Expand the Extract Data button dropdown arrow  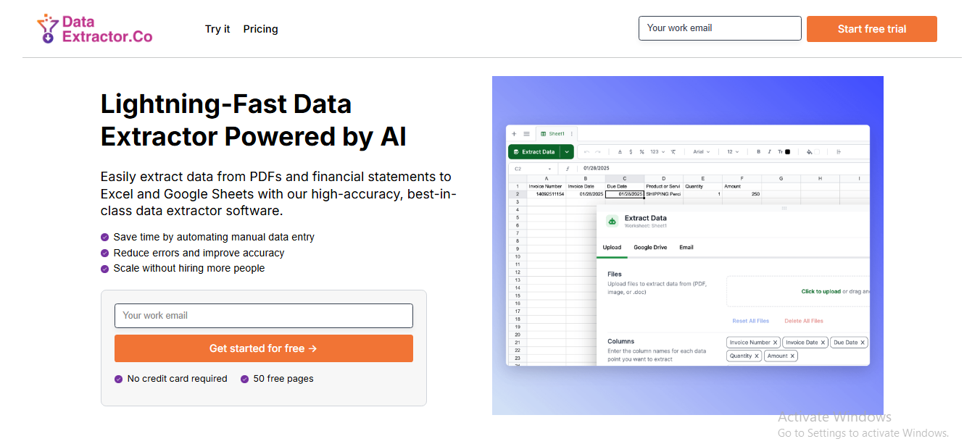567,152
